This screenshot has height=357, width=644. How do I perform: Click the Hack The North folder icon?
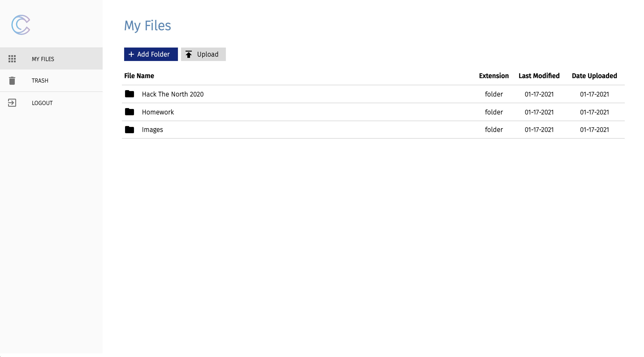(x=130, y=94)
